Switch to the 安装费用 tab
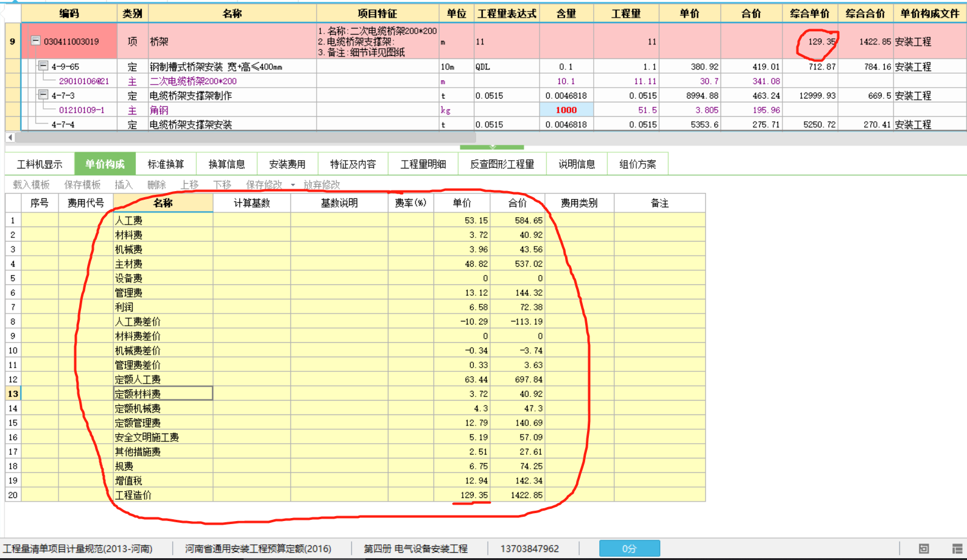 [x=287, y=164]
